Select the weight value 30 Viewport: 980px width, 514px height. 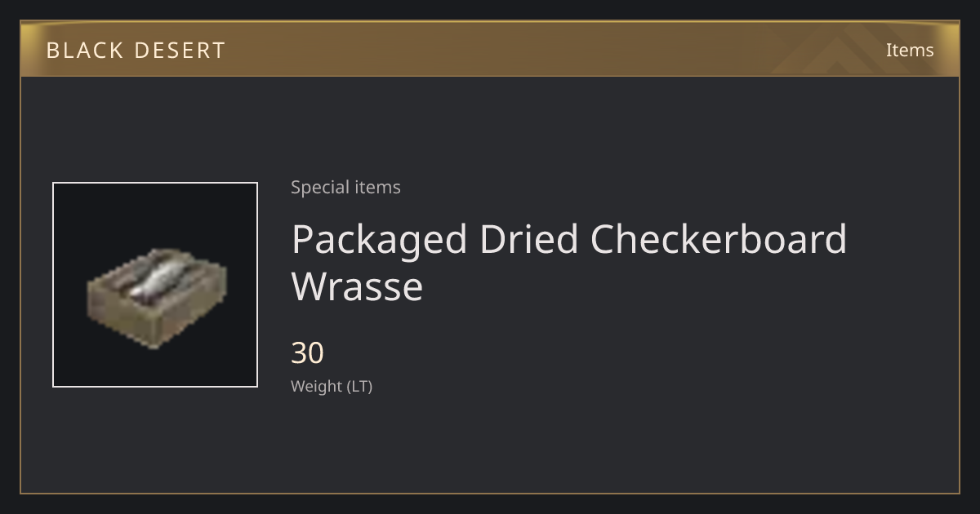307,353
